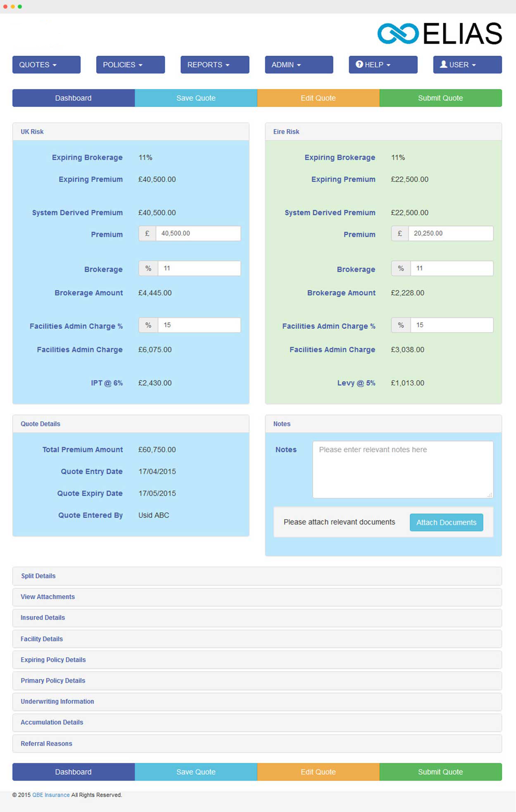The width and height of the screenshot is (516, 812).
Task: Click into the Notes text area
Action: point(402,469)
